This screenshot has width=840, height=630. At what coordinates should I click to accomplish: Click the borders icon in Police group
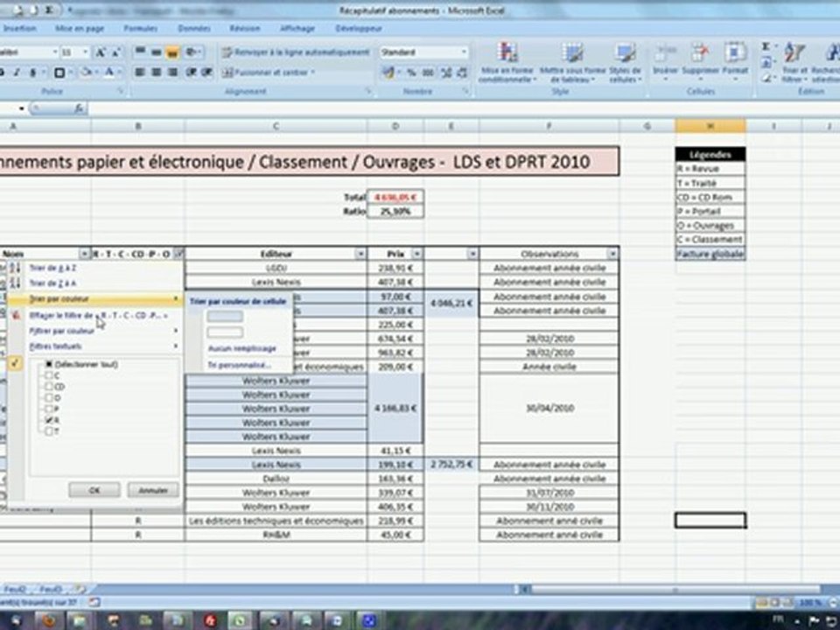coord(59,73)
